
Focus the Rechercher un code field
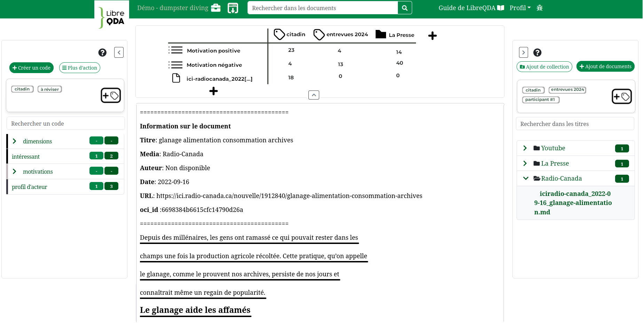click(x=66, y=124)
